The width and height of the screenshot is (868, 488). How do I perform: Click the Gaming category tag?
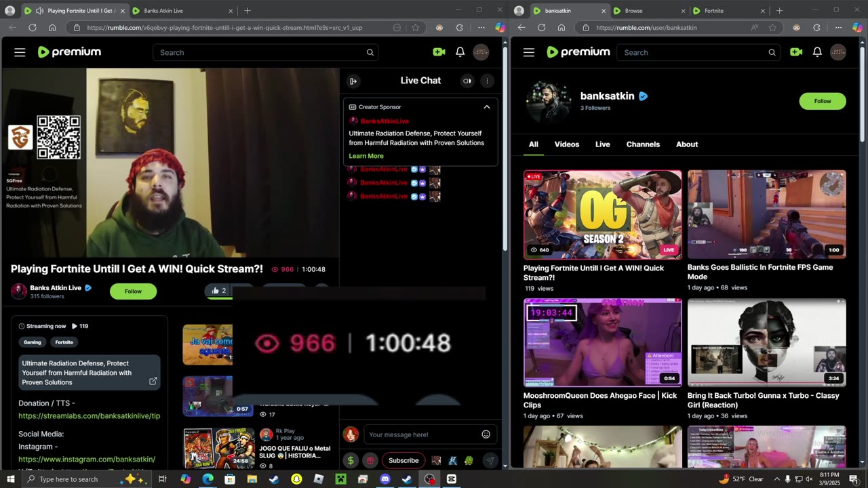(33, 342)
